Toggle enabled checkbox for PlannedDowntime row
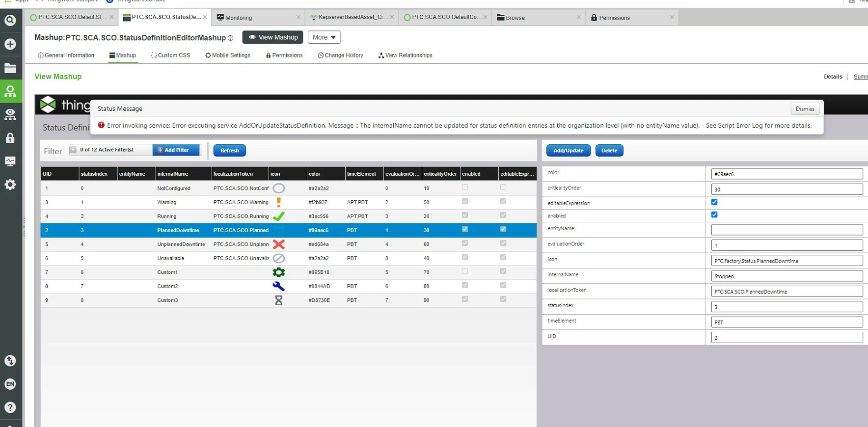This screenshot has width=868, height=427. [465, 229]
